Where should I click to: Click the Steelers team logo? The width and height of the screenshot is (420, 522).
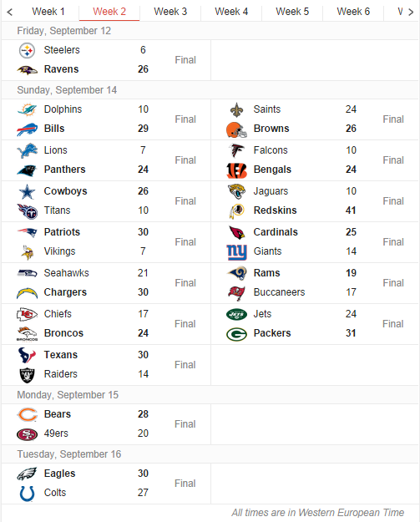pyautogui.click(x=27, y=51)
